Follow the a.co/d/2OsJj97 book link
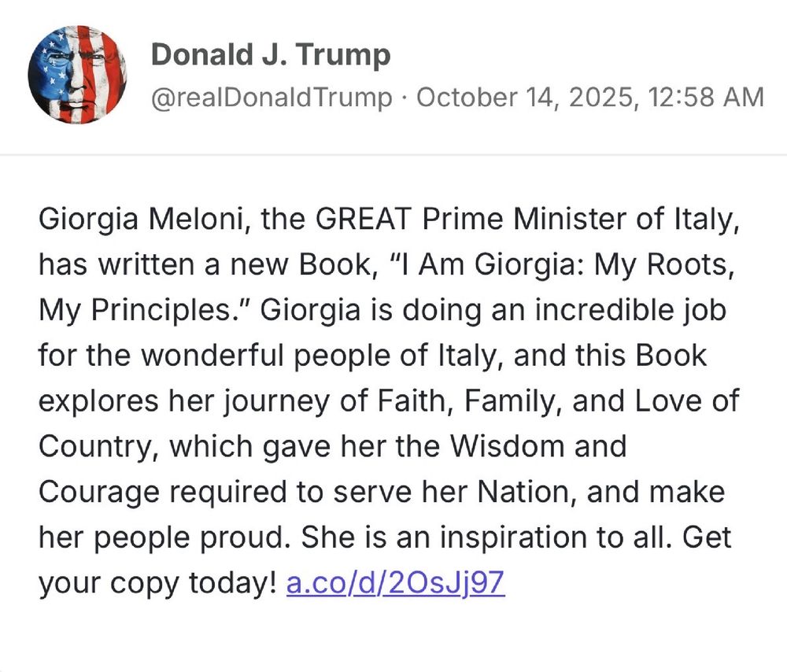Screen dimensions: 787x672 [x=396, y=582]
